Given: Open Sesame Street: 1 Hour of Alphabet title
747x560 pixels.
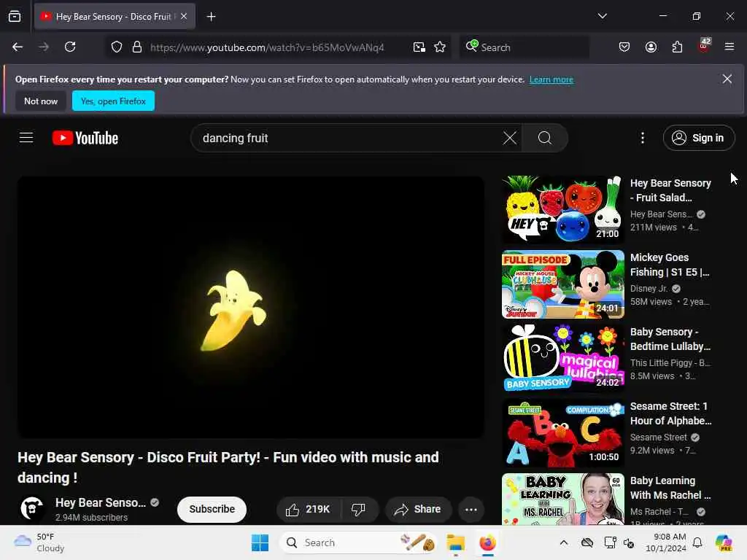Looking at the screenshot, I should (x=671, y=413).
